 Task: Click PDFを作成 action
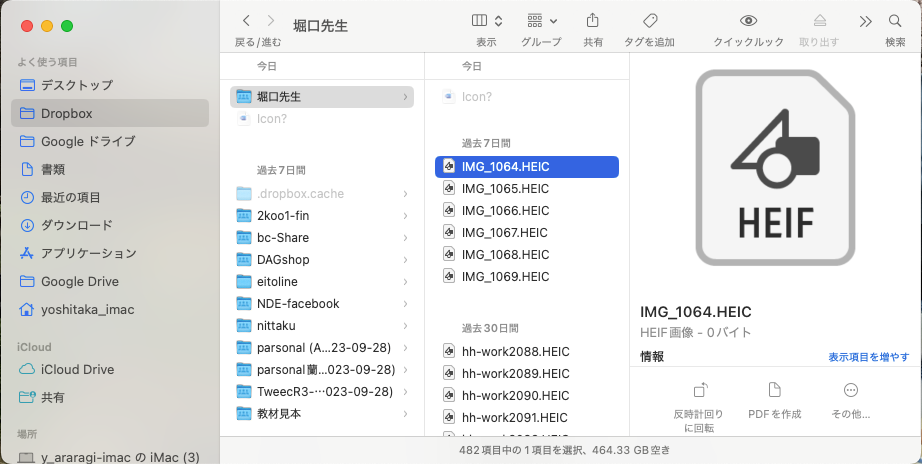click(x=774, y=400)
